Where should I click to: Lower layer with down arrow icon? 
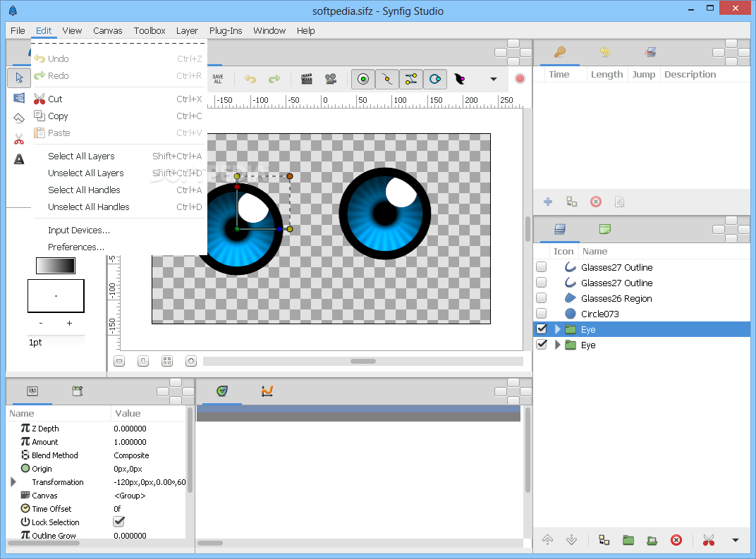[572, 540]
